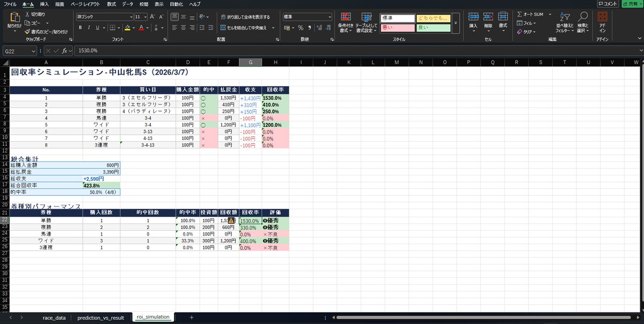Image resolution: width=644 pixels, height=324 pixels.
Task: Click the AutoSum sigma icon
Action: pyautogui.click(x=519, y=14)
